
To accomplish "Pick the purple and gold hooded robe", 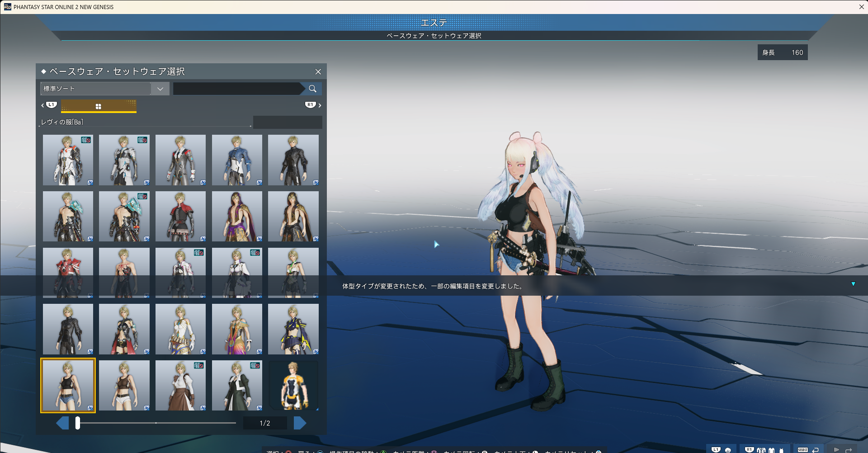I will coord(237,216).
